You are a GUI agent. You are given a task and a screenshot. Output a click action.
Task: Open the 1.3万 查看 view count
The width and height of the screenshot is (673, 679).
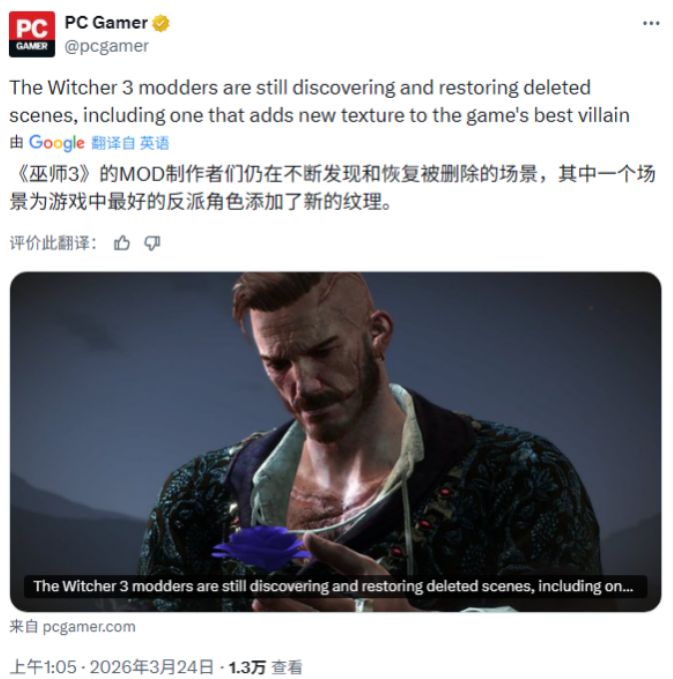click(265, 667)
